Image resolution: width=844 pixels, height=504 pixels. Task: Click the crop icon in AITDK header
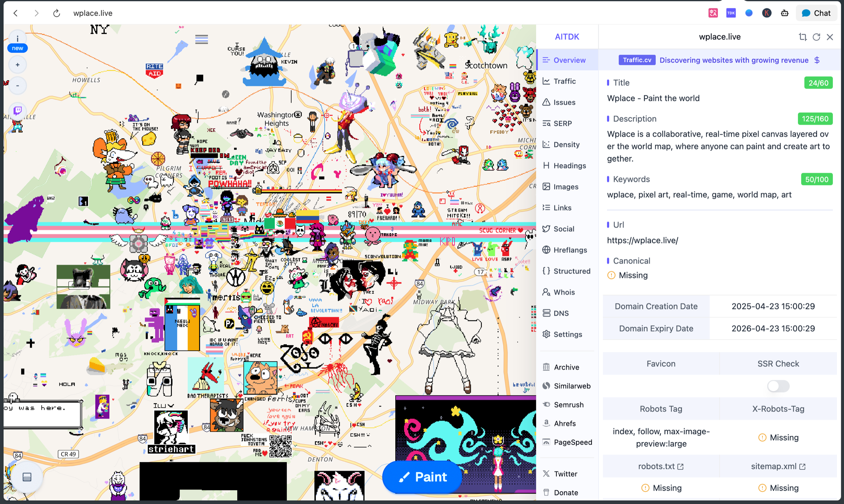[x=803, y=37]
